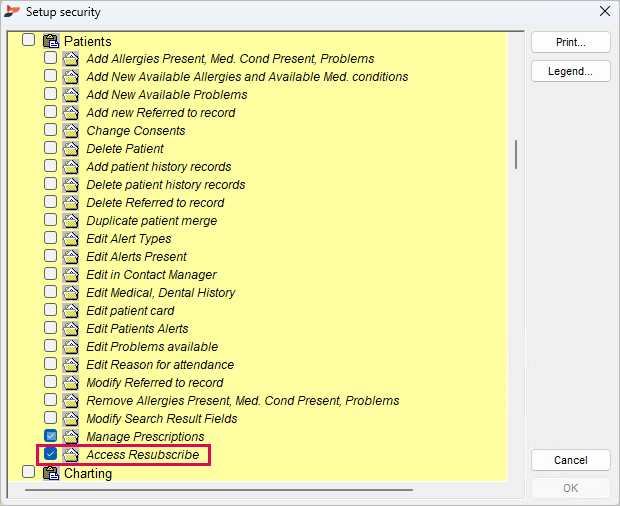Click the Patients clipboard category icon
This screenshot has width=620, height=506.
tap(51, 41)
